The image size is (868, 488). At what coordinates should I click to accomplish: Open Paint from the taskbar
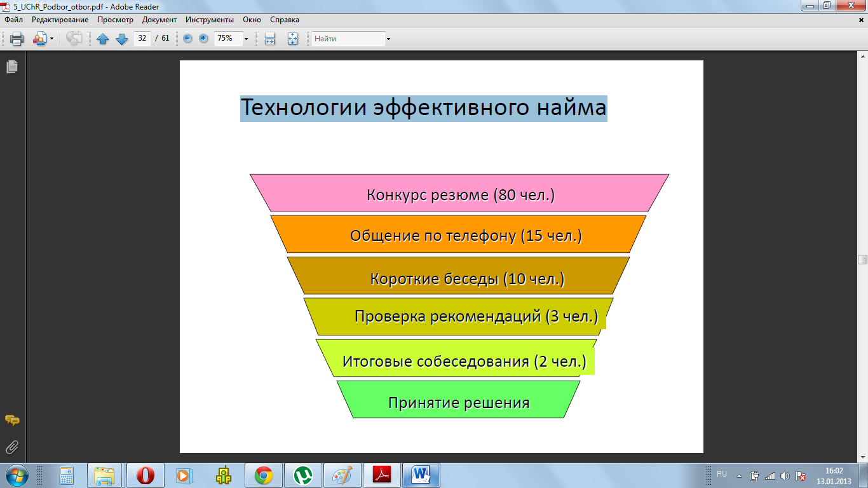[342, 475]
